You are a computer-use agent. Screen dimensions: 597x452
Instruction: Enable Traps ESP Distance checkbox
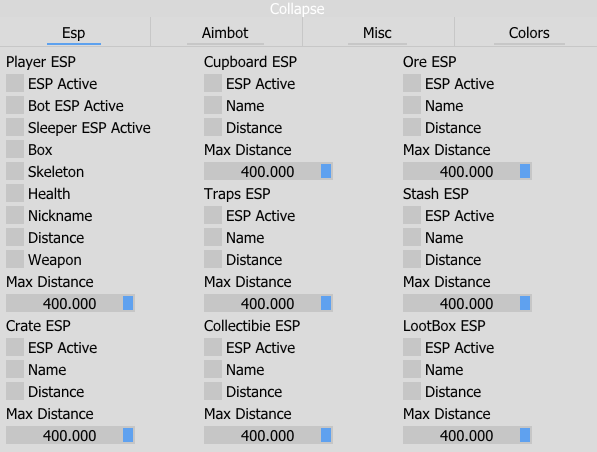(x=213, y=260)
